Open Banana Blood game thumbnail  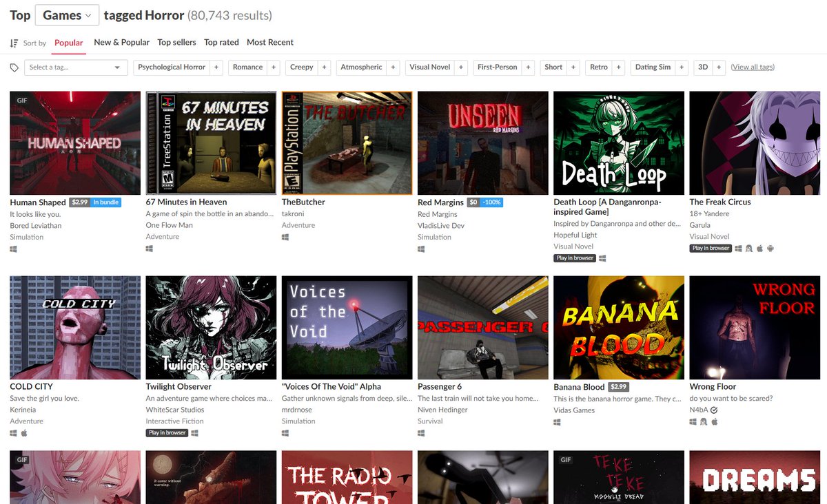tap(619, 328)
